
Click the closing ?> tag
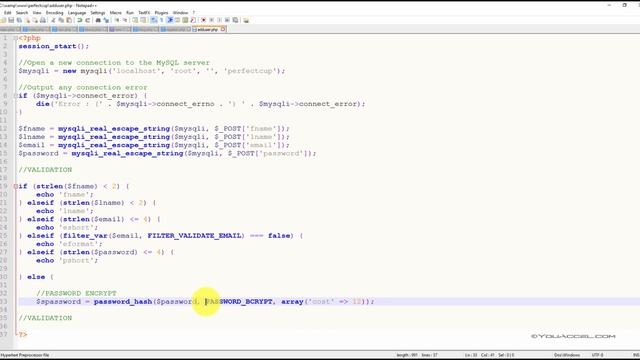pos(22,334)
